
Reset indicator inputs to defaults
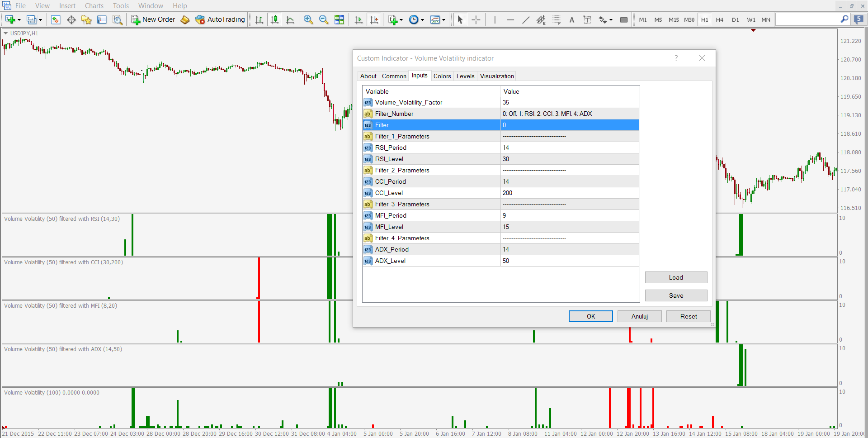(x=689, y=316)
